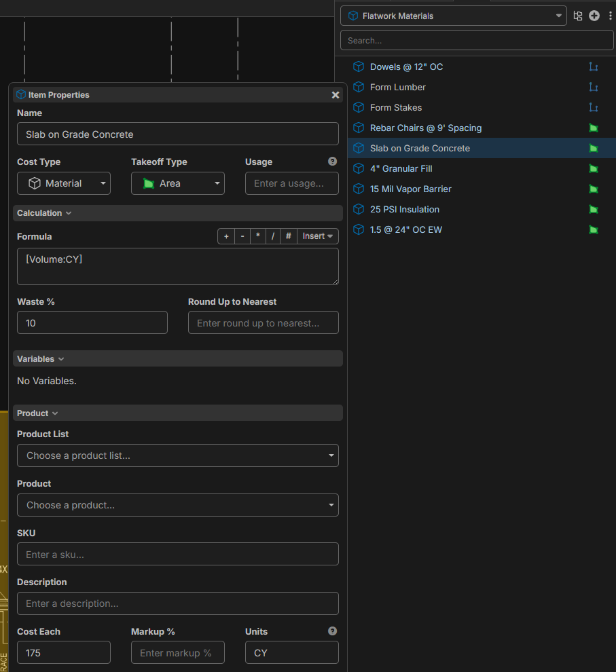Viewport: 616px width, 672px height.
Task: Click the cube icon next to Form Lumber
Action: tap(359, 87)
